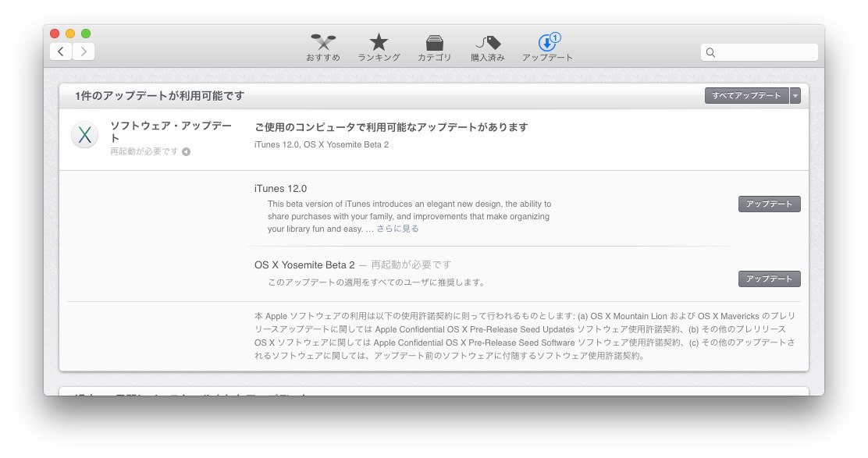Click the すべてアップデート button

tap(747, 96)
